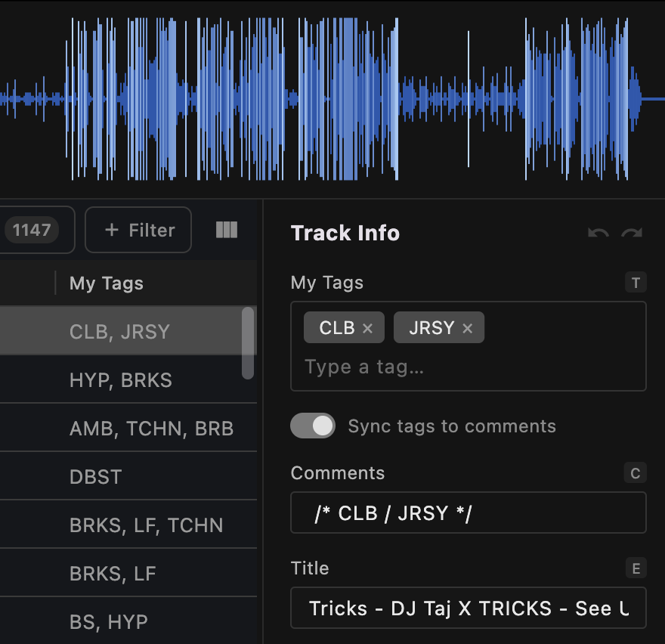Select the DBST row

(x=128, y=476)
